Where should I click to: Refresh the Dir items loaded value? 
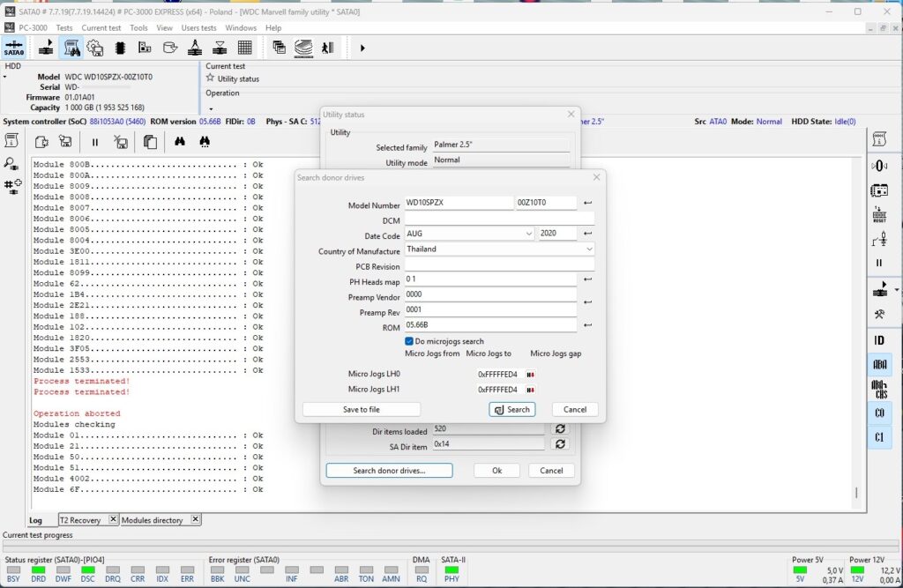coord(560,428)
